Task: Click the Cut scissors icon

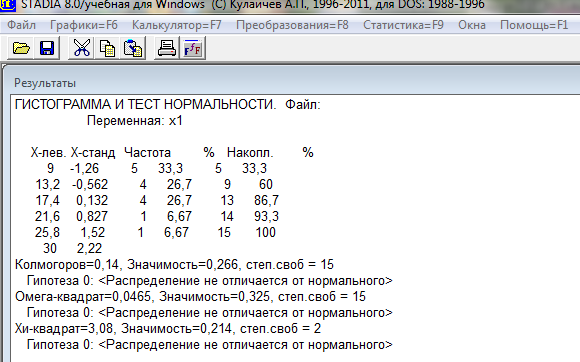Action: (x=81, y=48)
